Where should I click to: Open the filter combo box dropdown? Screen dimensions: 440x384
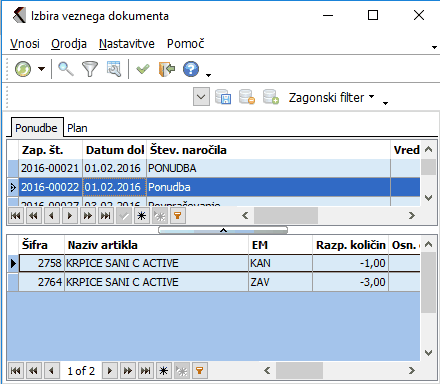[x=201, y=97]
